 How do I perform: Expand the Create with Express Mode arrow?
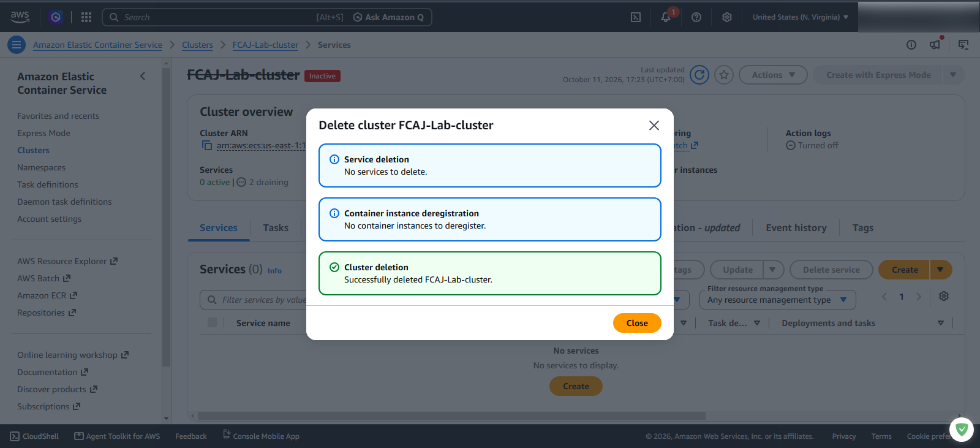coord(953,75)
